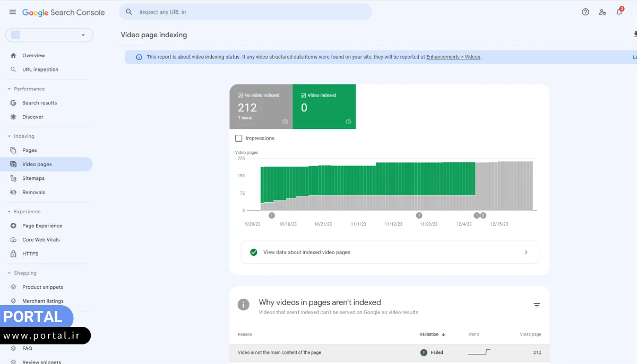This screenshot has height=364, width=637.
Task: Click help icon on No video indexed tile
Action: [285, 122]
